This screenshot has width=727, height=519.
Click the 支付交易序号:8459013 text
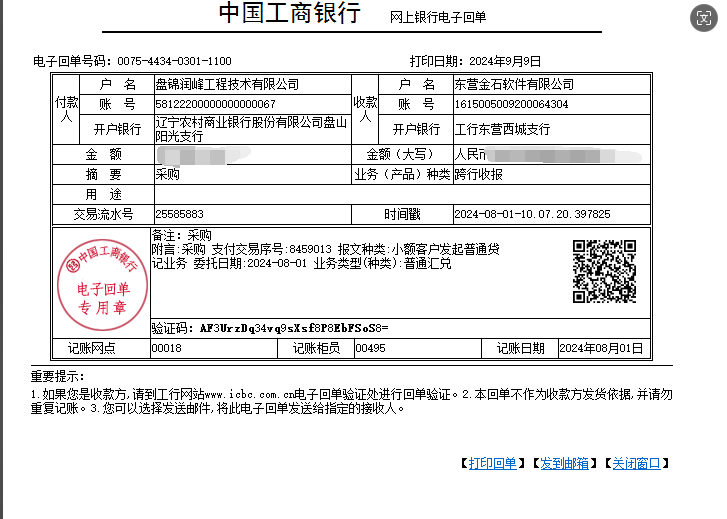[x=272, y=250]
